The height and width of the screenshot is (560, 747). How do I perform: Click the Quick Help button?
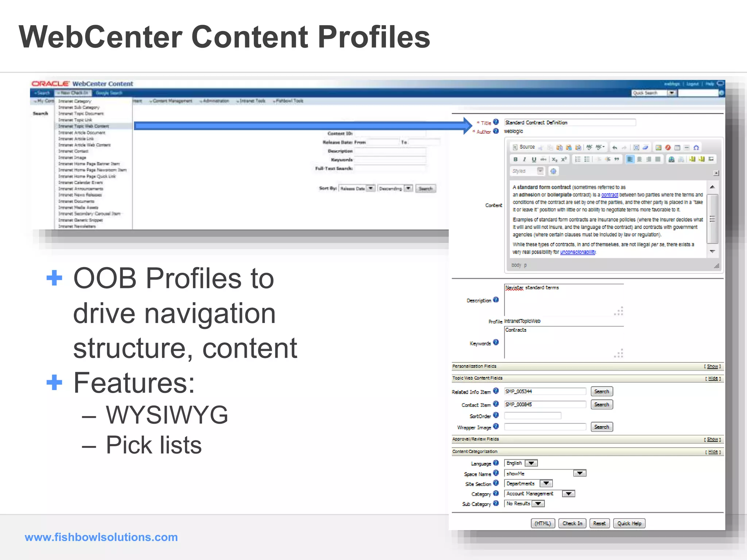click(629, 523)
